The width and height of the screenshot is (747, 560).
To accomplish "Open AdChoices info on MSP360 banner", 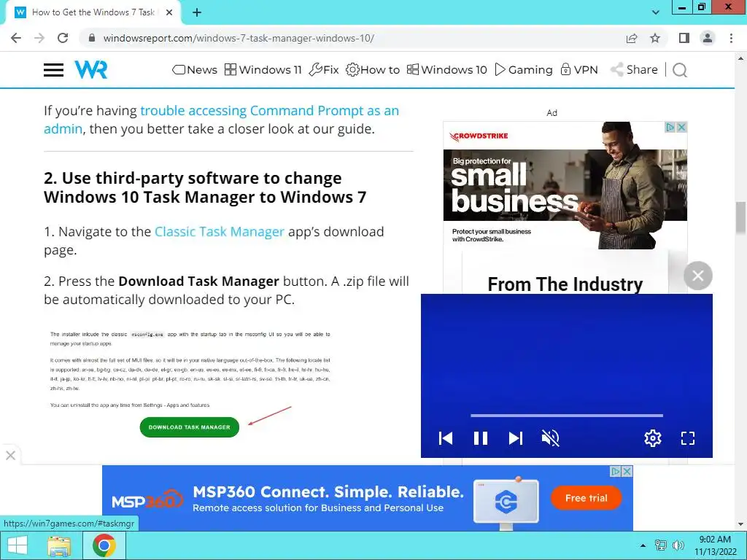I will pyautogui.click(x=616, y=472).
